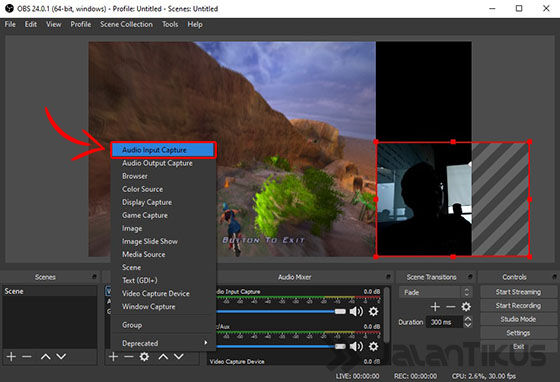Image resolution: width=560 pixels, height=382 pixels.
Task: Open the Profile menu
Action: 81,24
